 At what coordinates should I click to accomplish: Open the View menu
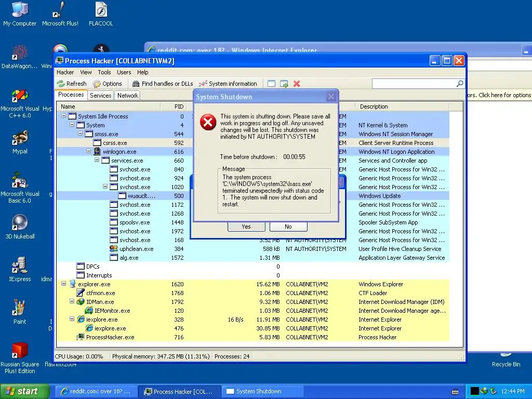pos(86,72)
